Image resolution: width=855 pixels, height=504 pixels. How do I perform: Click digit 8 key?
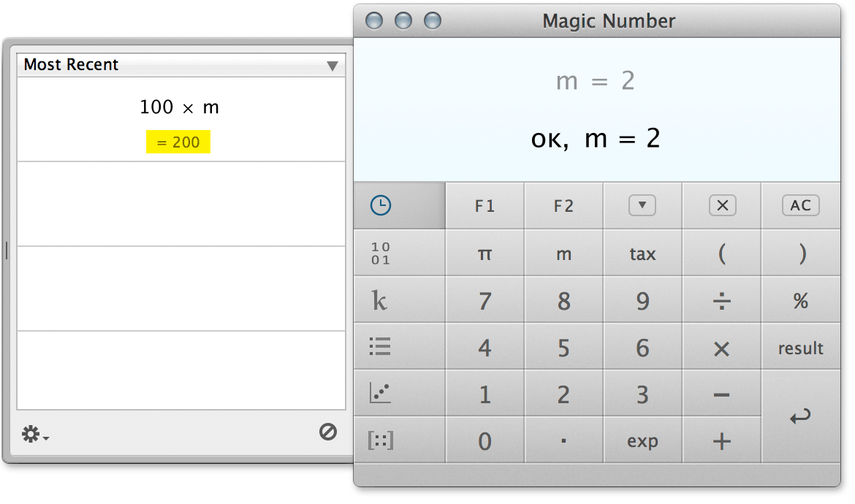(x=563, y=300)
